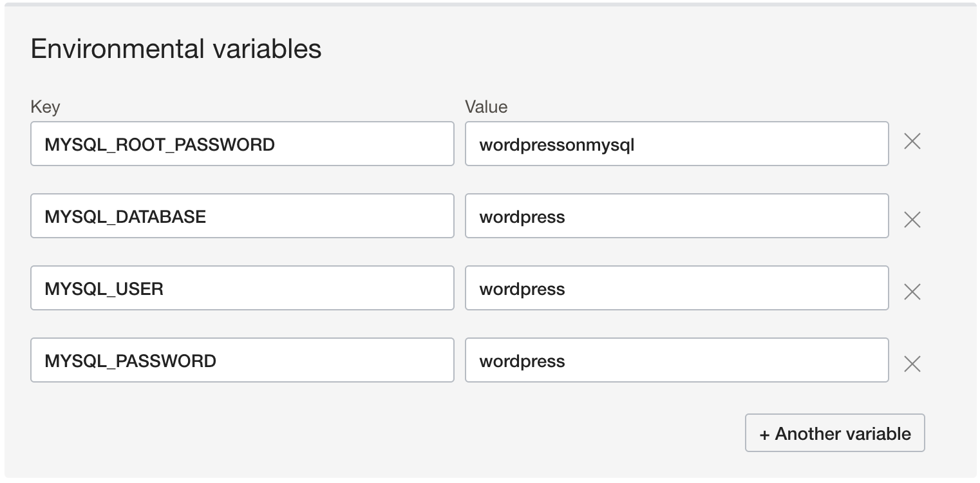
Task: Remove the MYSQL_DATABASE variable row
Action: click(x=912, y=220)
